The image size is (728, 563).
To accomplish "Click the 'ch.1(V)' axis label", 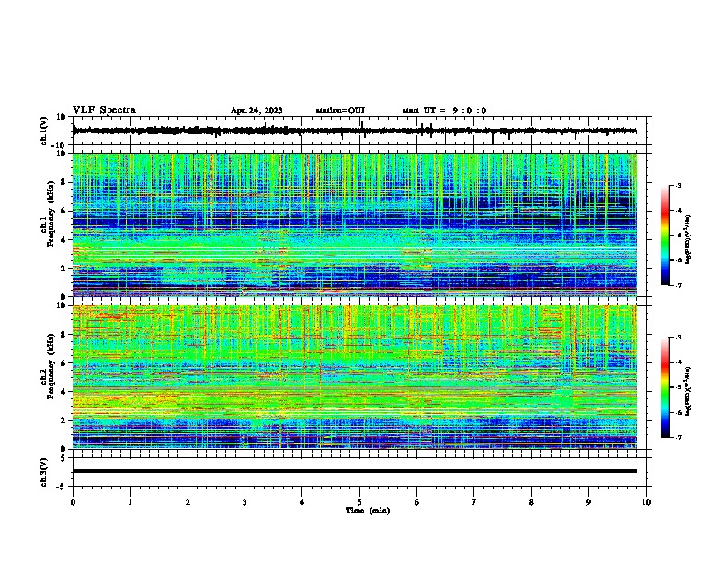I will click(x=43, y=131).
